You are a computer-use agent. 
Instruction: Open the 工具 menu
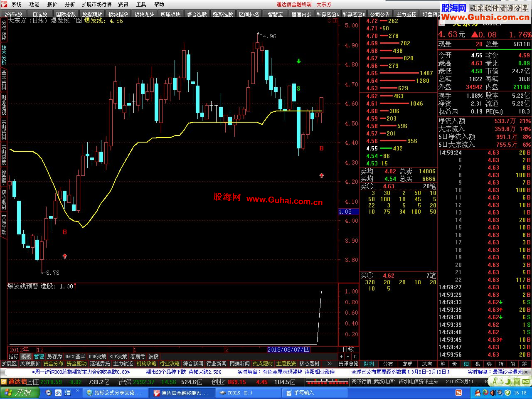tap(141, 5)
